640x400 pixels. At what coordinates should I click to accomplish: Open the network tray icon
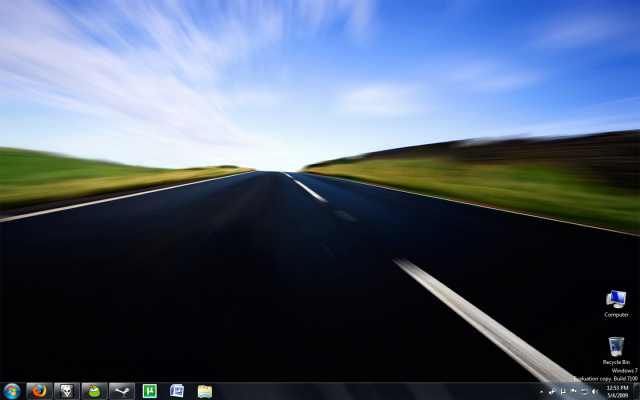(584, 392)
